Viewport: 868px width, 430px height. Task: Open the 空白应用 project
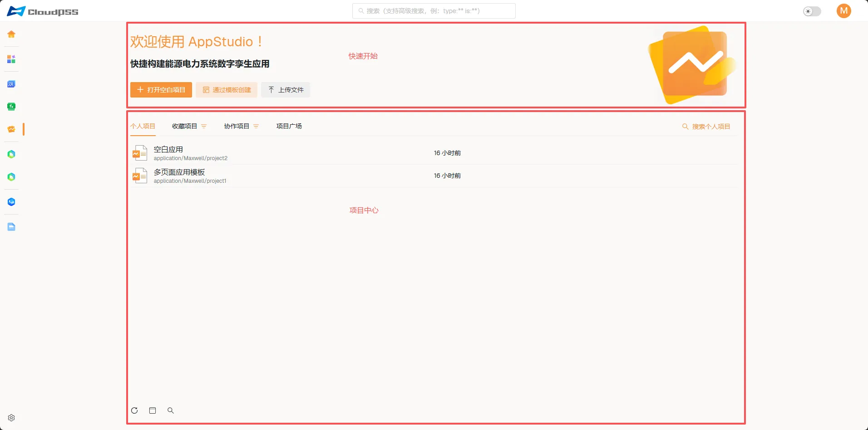[168, 149]
